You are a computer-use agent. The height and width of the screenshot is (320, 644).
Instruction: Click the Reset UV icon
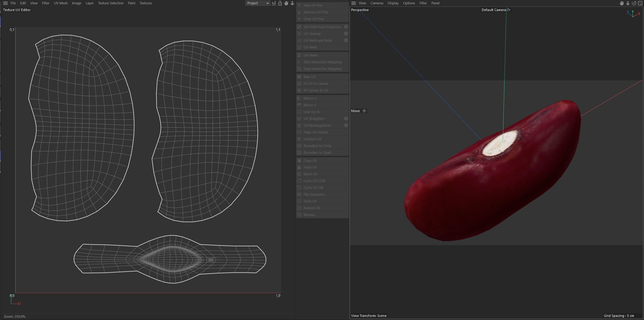click(299, 174)
